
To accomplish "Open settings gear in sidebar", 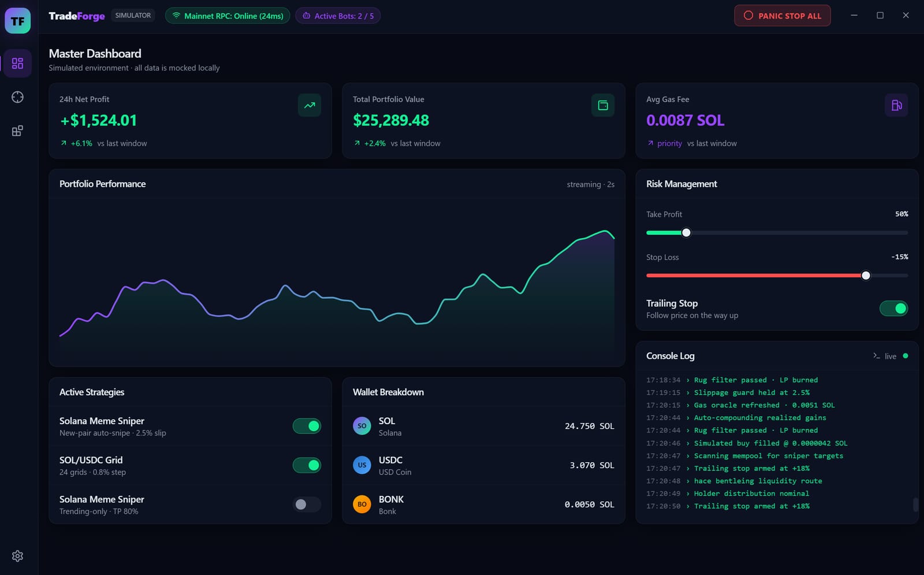I will [17, 556].
